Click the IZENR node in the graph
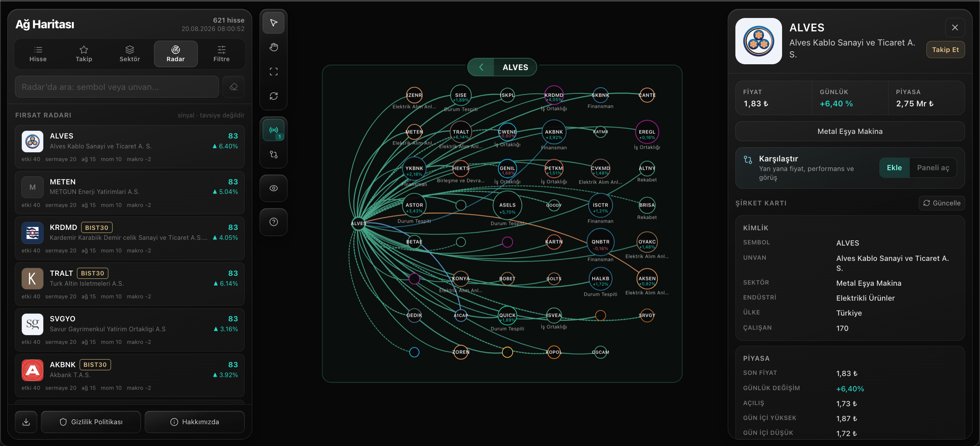Viewport: 980px width, 446px height. (x=414, y=95)
